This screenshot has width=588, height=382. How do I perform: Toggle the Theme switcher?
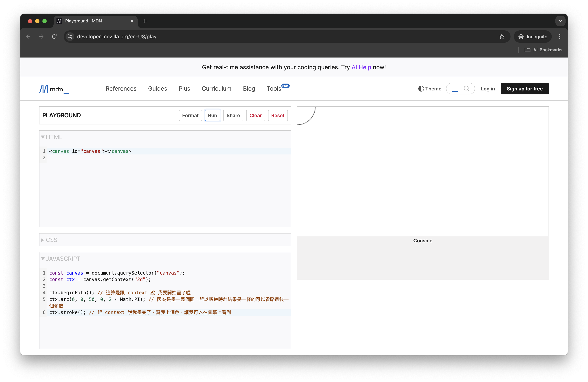pyautogui.click(x=430, y=89)
